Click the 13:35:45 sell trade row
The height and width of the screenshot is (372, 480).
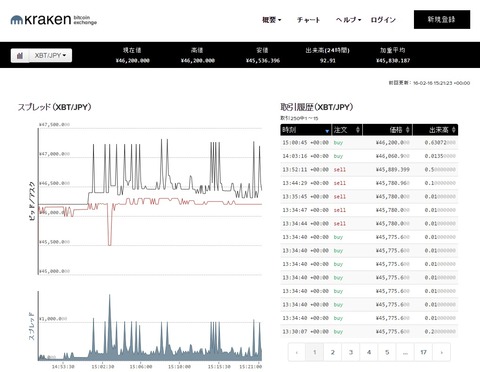[369, 197]
